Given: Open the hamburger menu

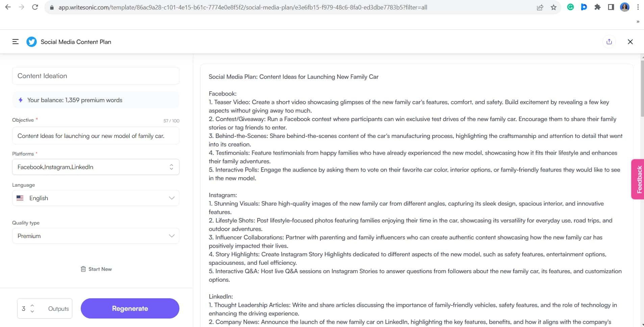Looking at the screenshot, I should click(16, 42).
